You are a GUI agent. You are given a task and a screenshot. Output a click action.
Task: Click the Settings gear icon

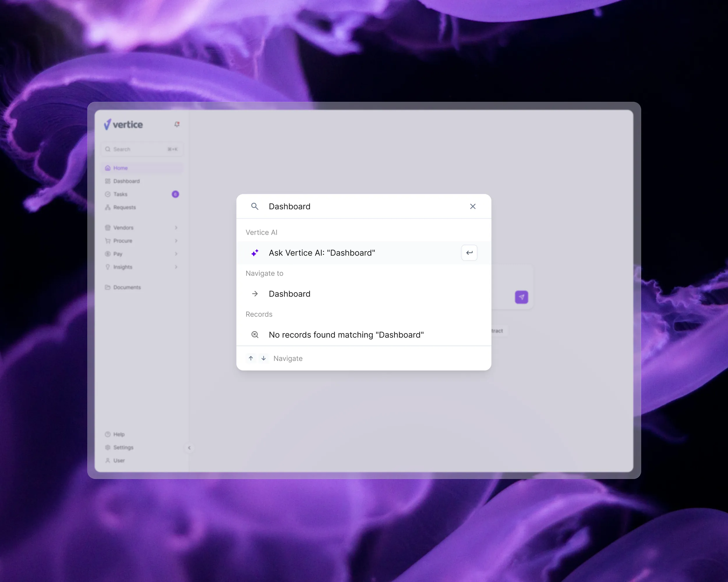click(108, 447)
